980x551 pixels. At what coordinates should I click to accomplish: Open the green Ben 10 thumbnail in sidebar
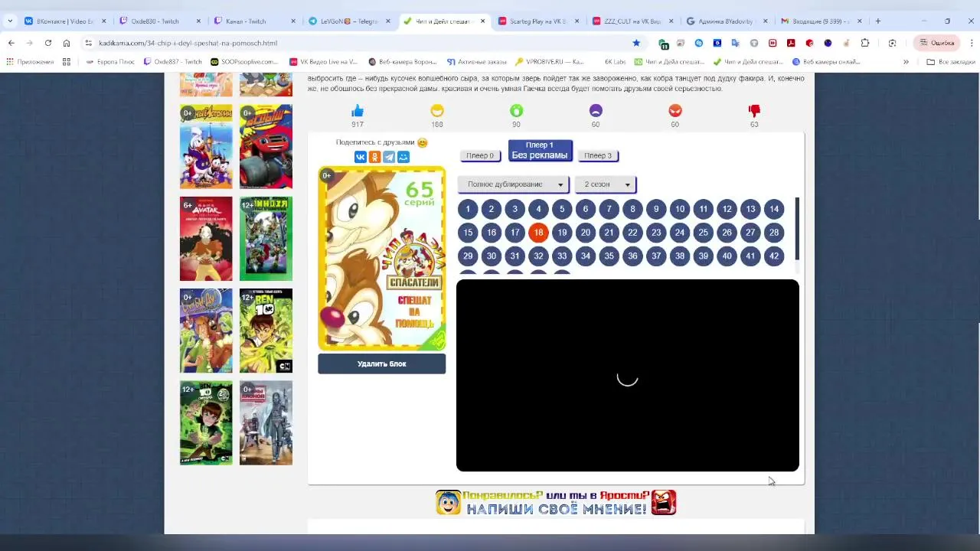(266, 331)
